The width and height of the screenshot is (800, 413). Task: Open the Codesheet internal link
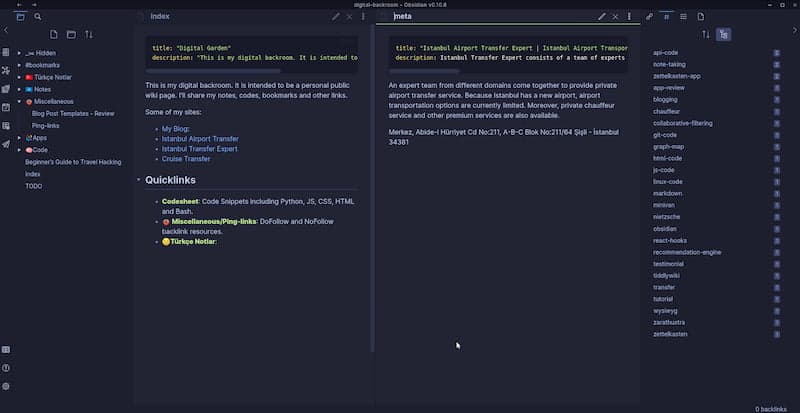click(180, 202)
